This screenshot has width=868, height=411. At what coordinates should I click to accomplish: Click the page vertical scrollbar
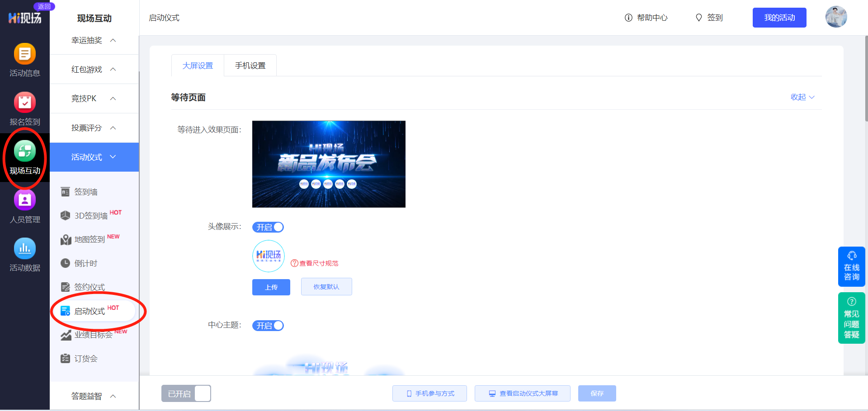point(866,79)
